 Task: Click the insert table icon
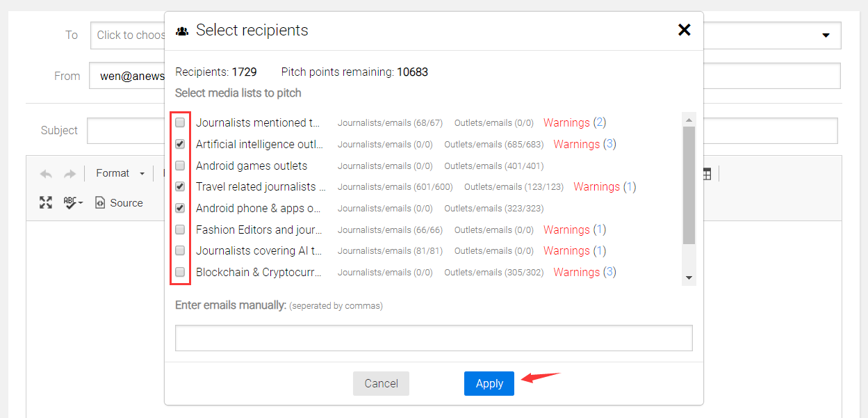[x=707, y=174]
